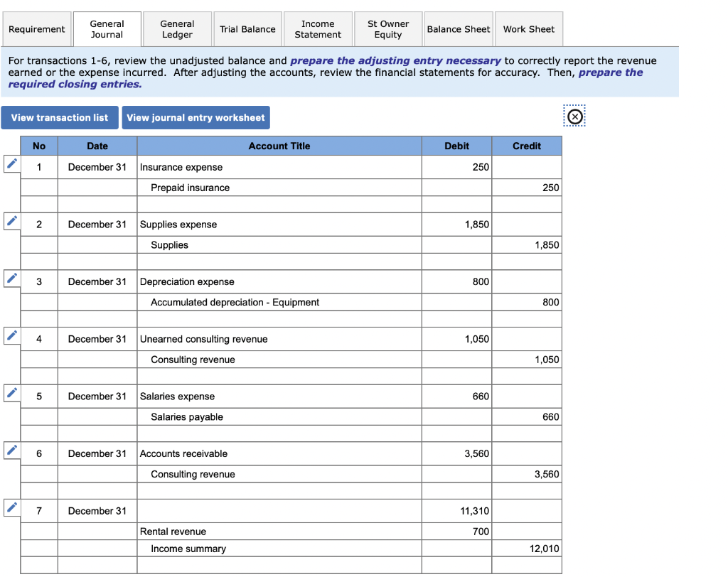Open the View journal entry worksheet
Image resolution: width=728 pixels, height=577 pixels.
coord(196,117)
